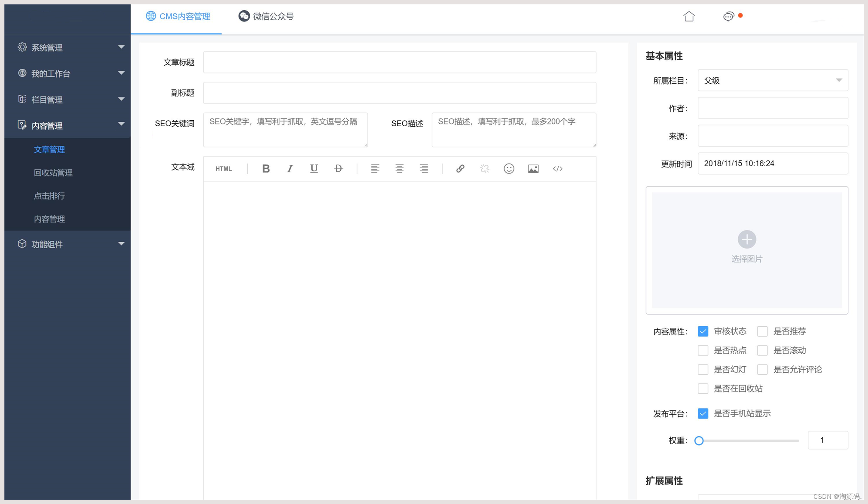Click the 权重 slider handle
Viewport: 868px width, 504px height.
(x=699, y=441)
